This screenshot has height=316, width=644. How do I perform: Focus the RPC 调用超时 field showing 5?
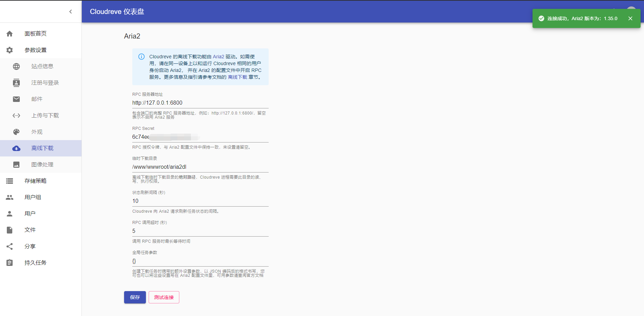[x=200, y=231]
